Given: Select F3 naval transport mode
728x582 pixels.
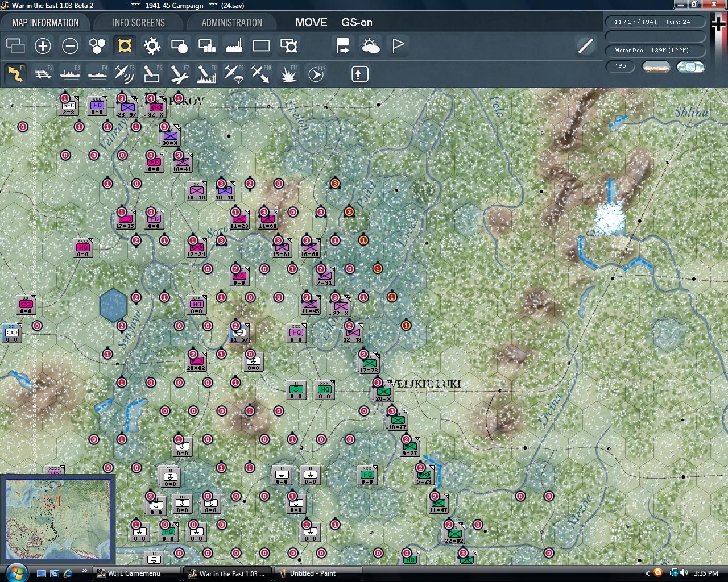Looking at the screenshot, I should (x=70, y=74).
